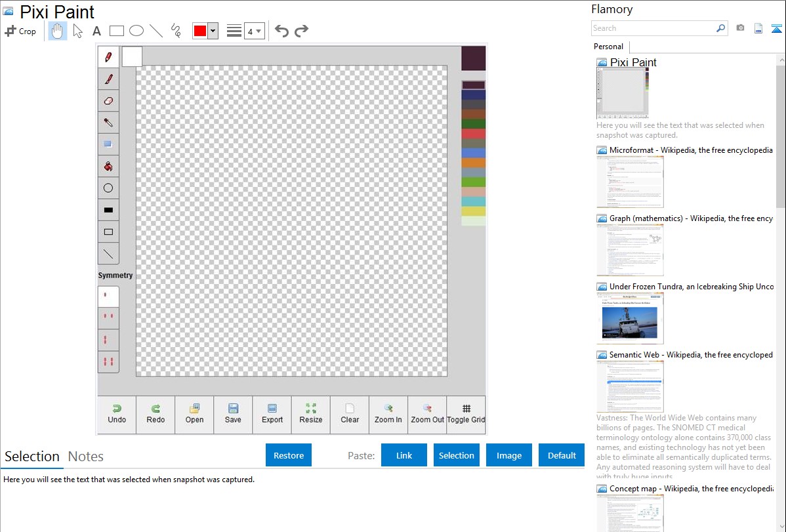786x532 pixels.
Task: Open the red color dropdown arrow
Action: pos(213,31)
